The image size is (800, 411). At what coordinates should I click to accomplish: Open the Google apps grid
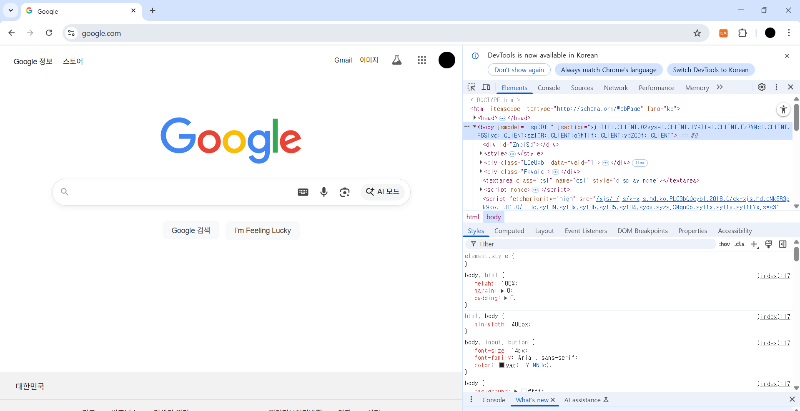pyautogui.click(x=422, y=60)
